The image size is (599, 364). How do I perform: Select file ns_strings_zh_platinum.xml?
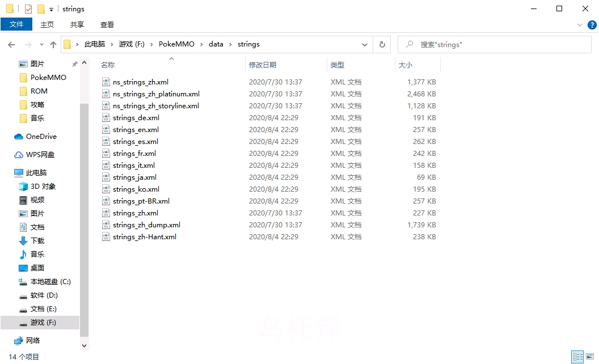click(156, 94)
